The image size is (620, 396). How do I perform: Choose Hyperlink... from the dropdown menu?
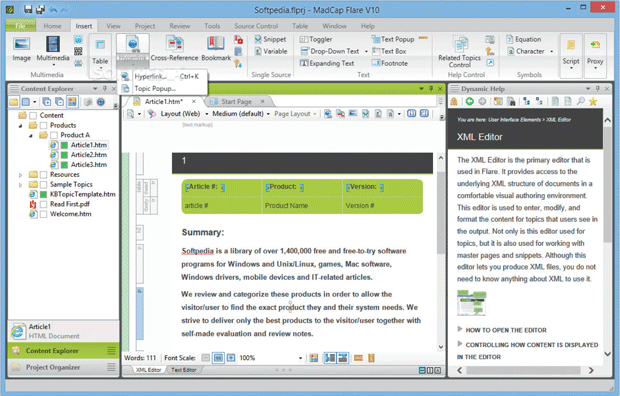click(163, 76)
